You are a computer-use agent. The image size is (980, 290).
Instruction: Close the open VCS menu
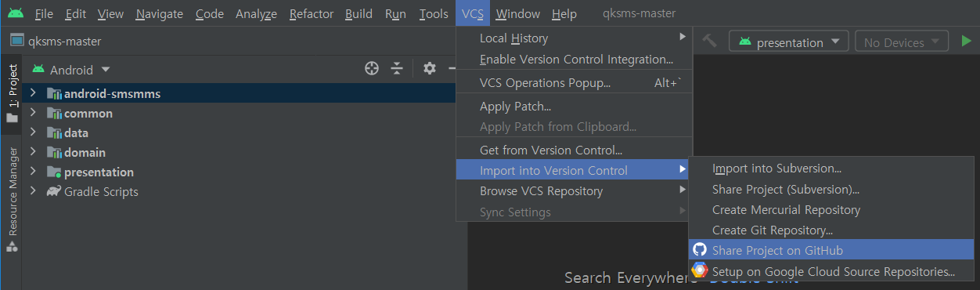(472, 14)
